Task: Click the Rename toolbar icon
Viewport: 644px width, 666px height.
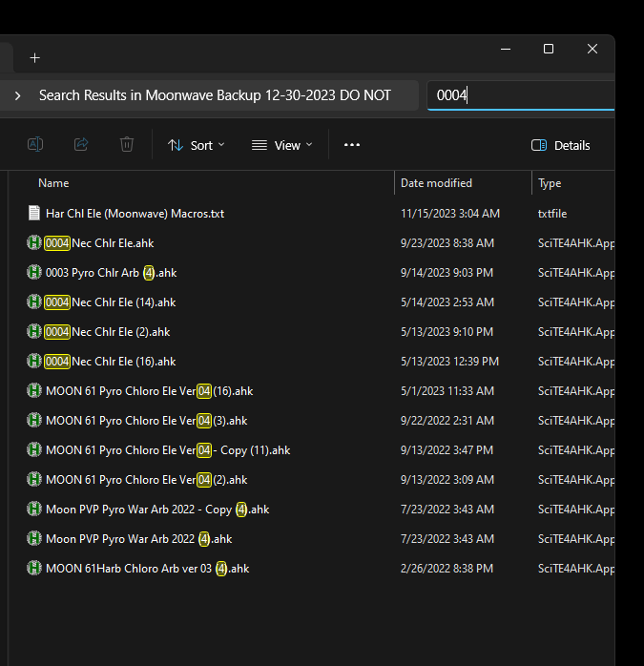Action: (35, 144)
